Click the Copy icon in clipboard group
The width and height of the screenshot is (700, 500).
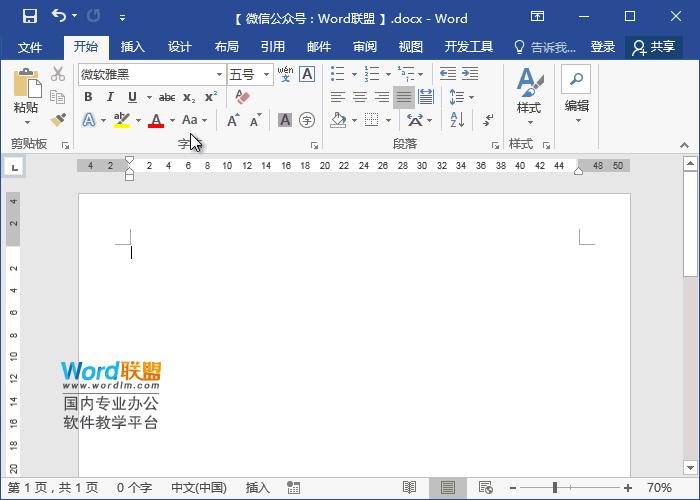pyautogui.click(x=58, y=96)
